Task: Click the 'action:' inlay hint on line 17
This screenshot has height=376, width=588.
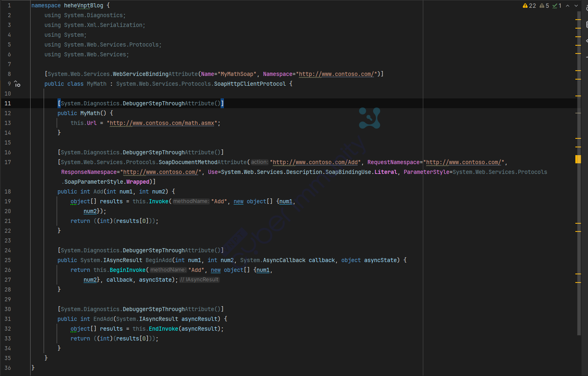Action: coord(259,162)
